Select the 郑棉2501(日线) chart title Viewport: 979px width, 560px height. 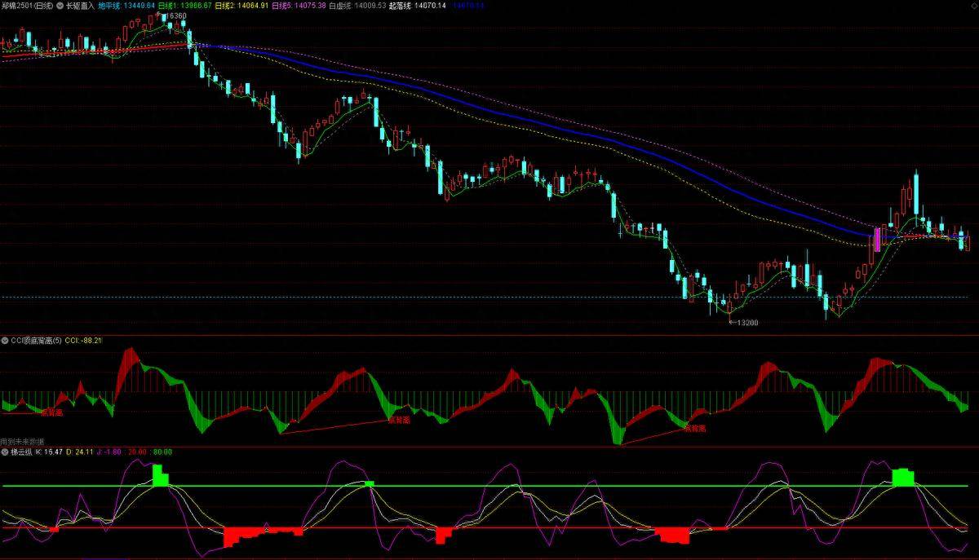pos(27,5)
